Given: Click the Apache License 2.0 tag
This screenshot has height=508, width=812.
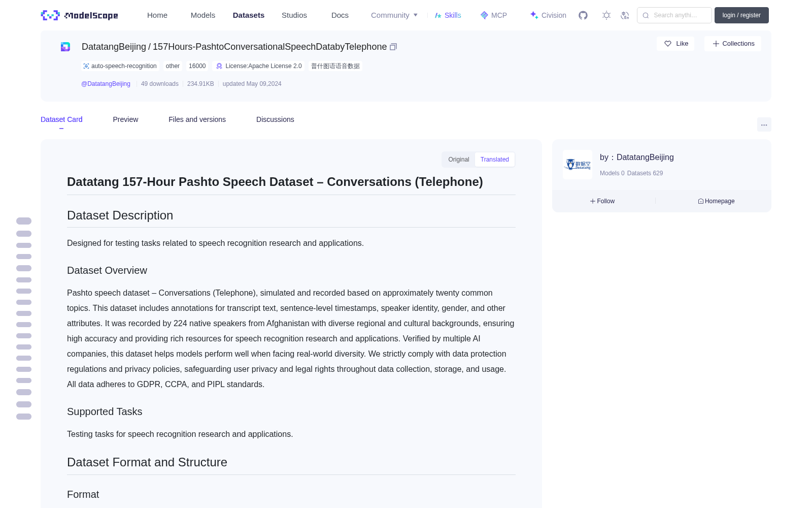Looking at the screenshot, I should [259, 66].
